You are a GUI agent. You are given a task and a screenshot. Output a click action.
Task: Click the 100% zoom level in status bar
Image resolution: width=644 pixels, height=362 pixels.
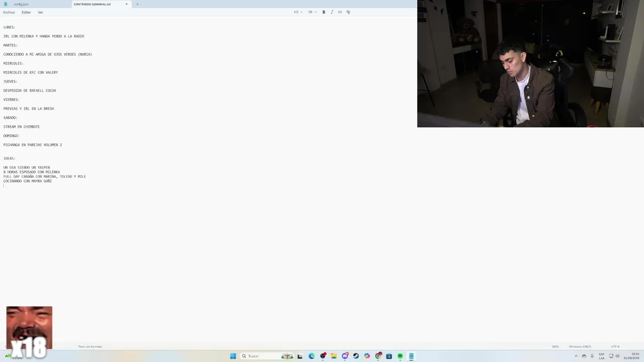(x=555, y=346)
